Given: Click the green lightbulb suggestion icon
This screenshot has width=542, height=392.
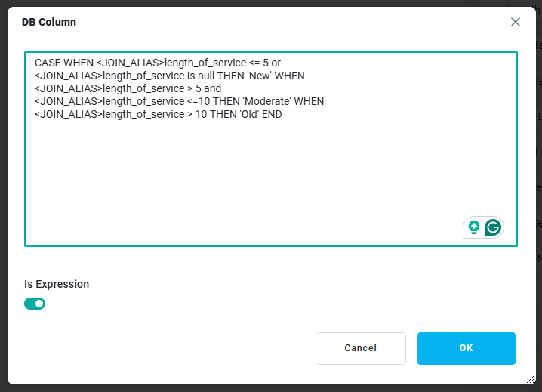Looking at the screenshot, I should (474, 227).
